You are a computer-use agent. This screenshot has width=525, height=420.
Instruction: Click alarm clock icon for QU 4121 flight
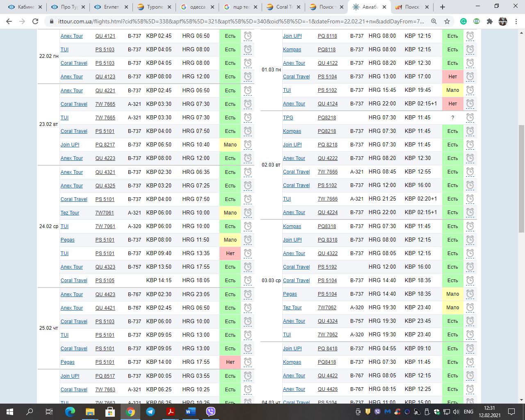pyautogui.click(x=248, y=36)
